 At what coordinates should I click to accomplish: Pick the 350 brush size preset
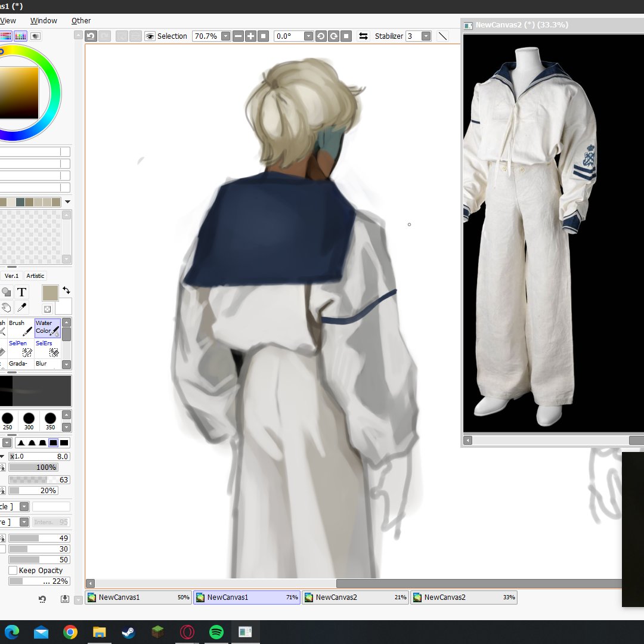pyautogui.click(x=50, y=421)
